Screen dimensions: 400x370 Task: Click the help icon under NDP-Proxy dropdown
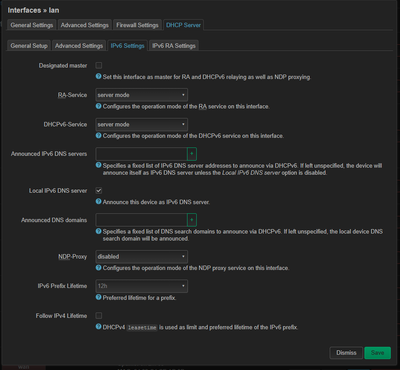pyautogui.click(x=98, y=267)
